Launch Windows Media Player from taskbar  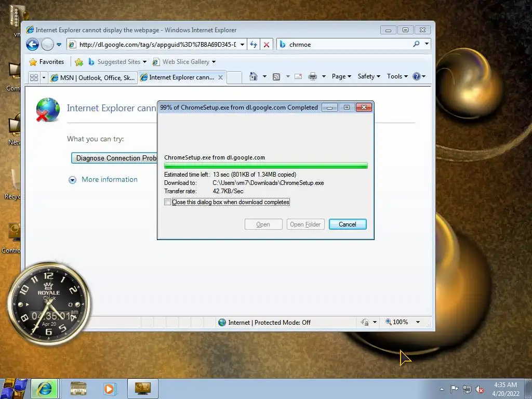click(109, 389)
